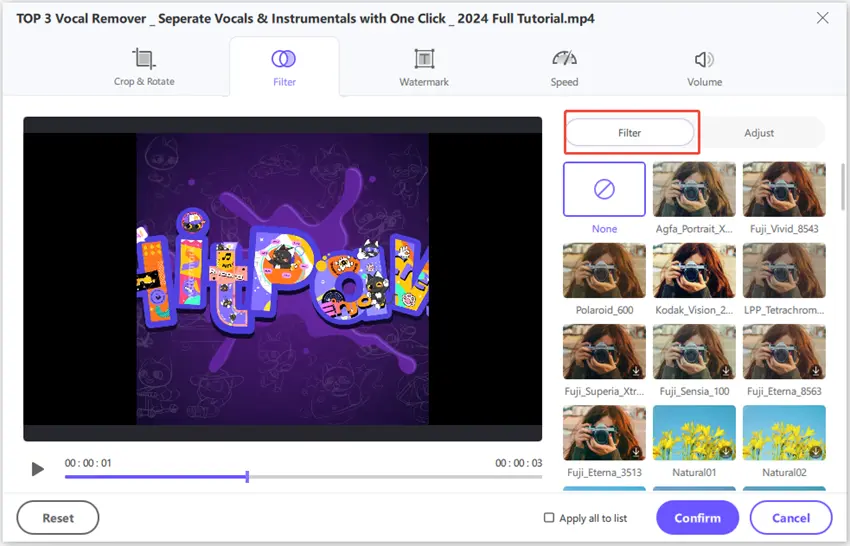Switch to the Speed tab

click(564, 67)
